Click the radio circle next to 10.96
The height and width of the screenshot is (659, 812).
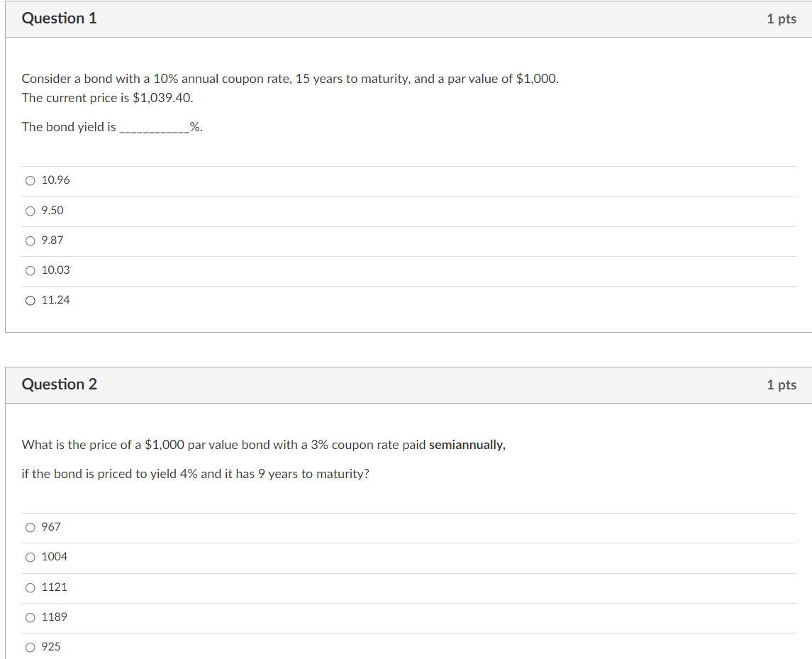(x=30, y=180)
